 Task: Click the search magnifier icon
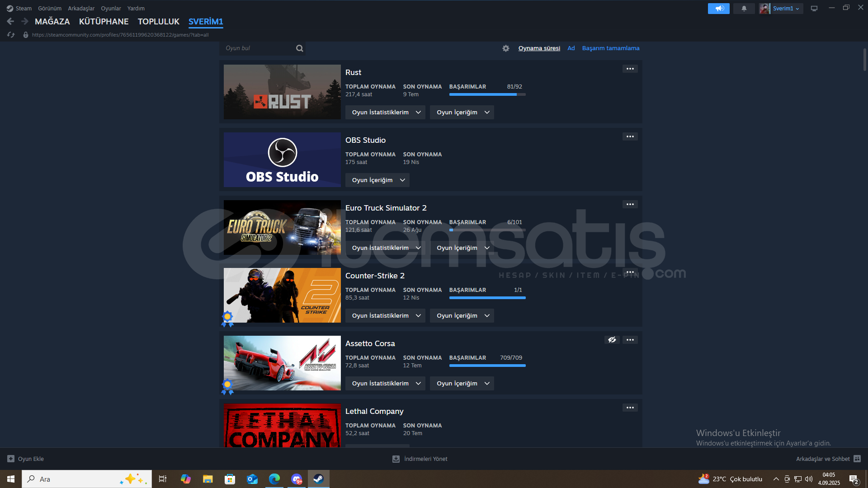coord(299,48)
